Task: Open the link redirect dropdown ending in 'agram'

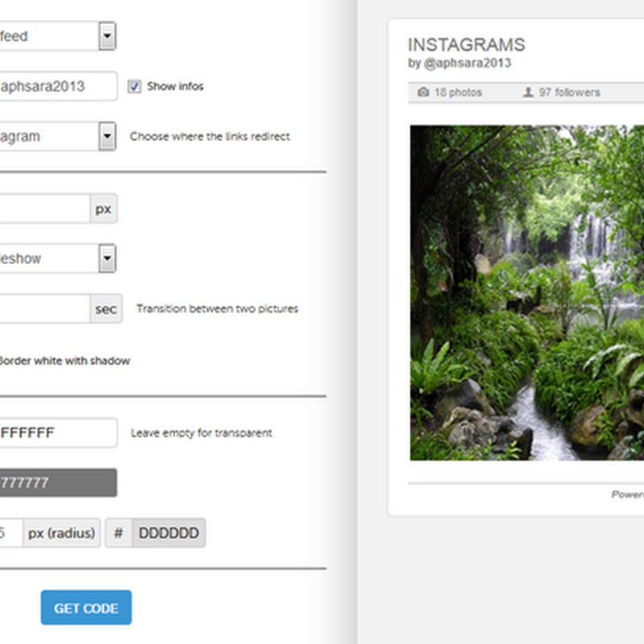Action: 58,136
